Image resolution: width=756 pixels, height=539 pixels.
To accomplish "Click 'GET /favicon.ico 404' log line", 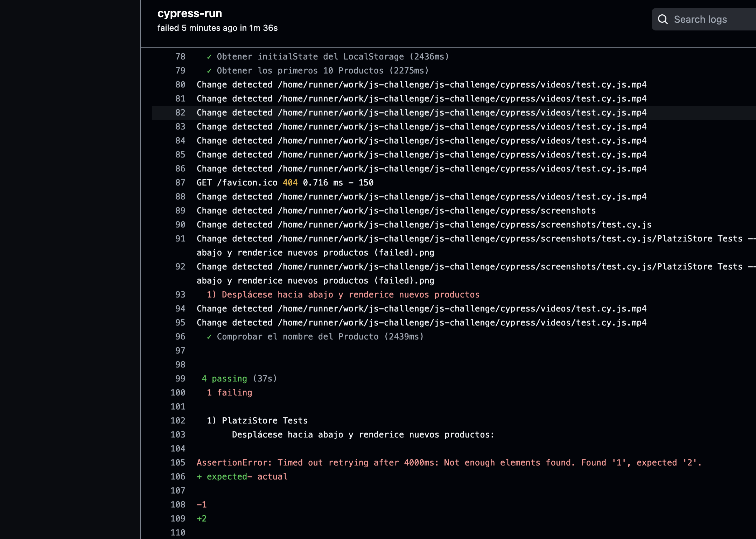I will point(285,183).
